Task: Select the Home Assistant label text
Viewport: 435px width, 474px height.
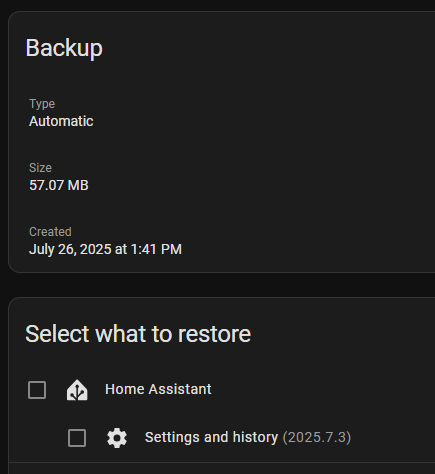Action: tap(158, 389)
